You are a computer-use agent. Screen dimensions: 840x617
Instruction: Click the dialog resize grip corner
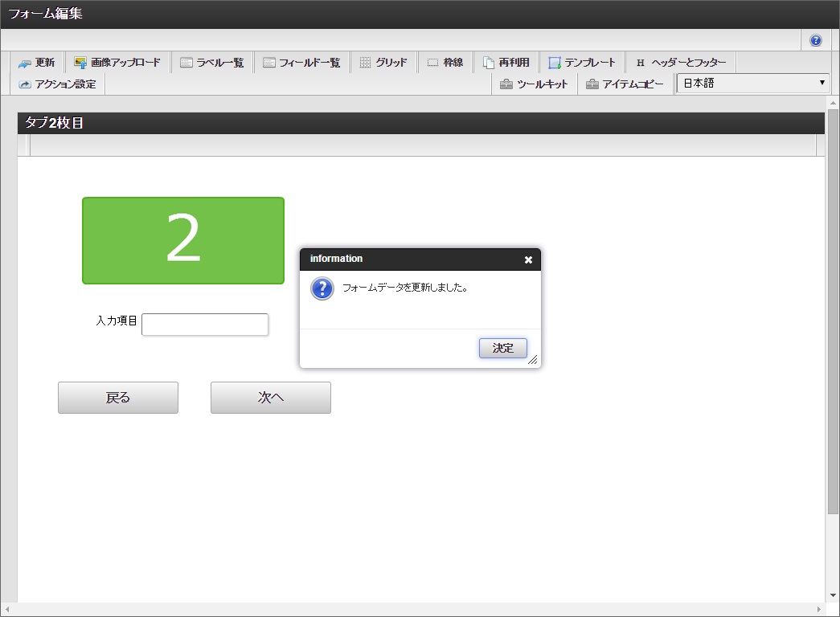pyautogui.click(x=533, y=361)
